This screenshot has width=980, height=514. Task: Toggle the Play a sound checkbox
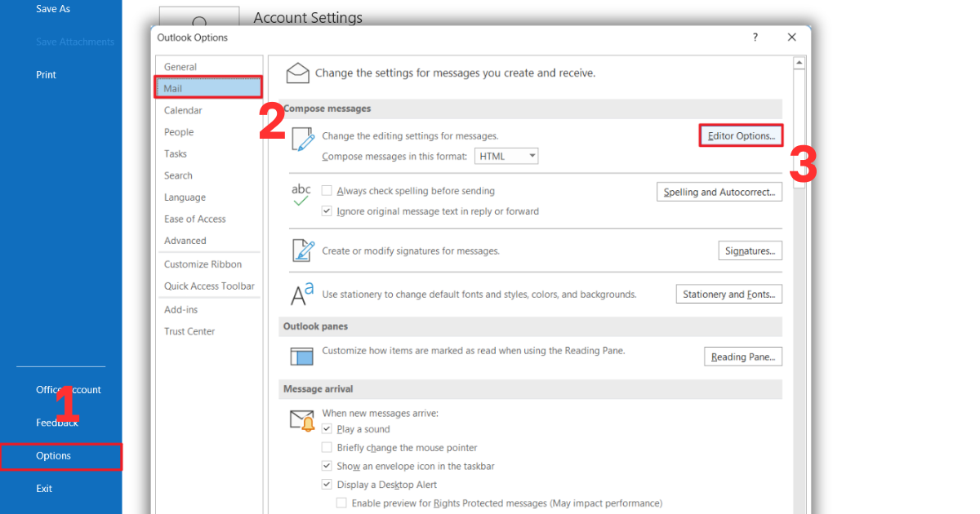327,429
